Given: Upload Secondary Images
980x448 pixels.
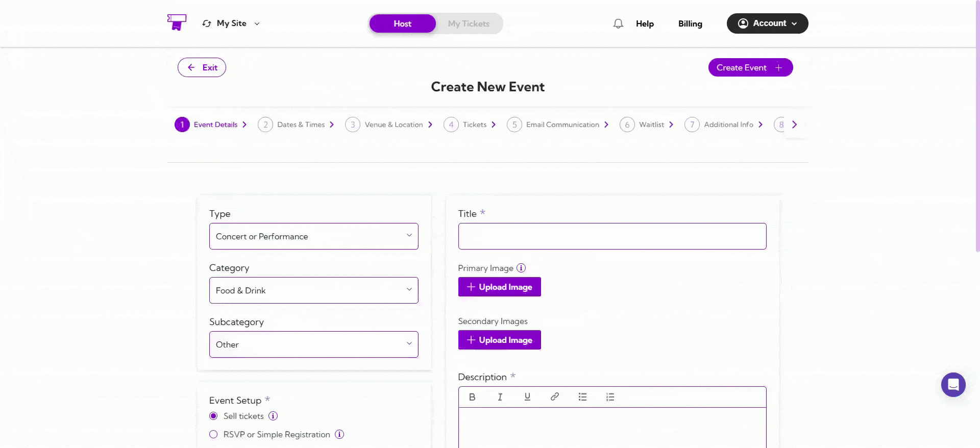Looking at the screenshot, I should (x=499, y=340).
